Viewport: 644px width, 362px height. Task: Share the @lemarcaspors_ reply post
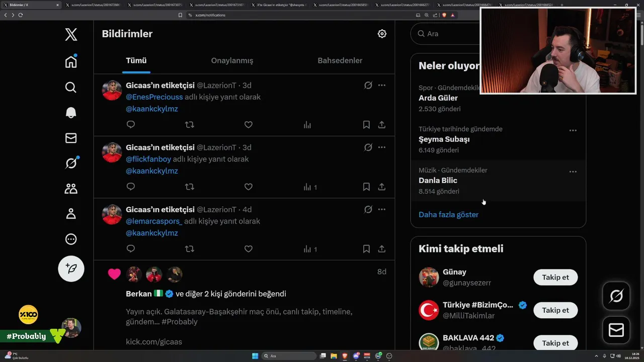coord(382,249)
